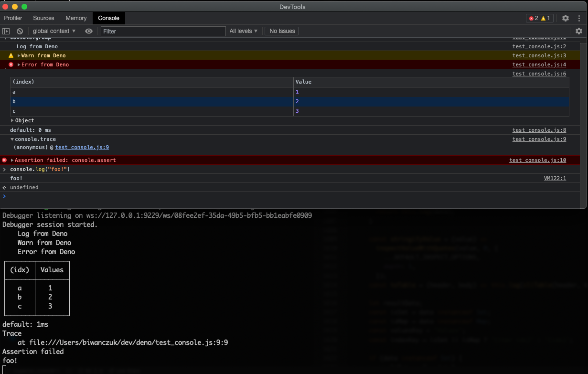588x374 pixels.
Task: Switch to the Memory tab
Action: 76,18
